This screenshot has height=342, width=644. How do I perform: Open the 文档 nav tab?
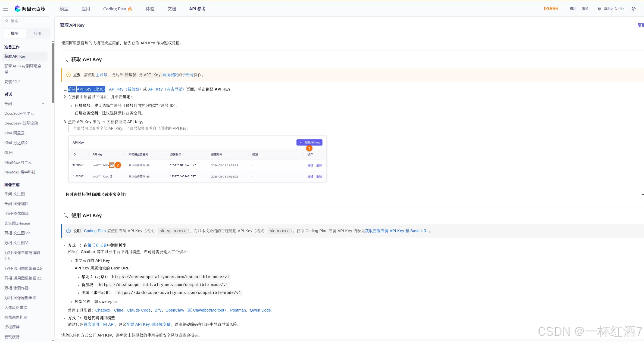tap(172, 9)
